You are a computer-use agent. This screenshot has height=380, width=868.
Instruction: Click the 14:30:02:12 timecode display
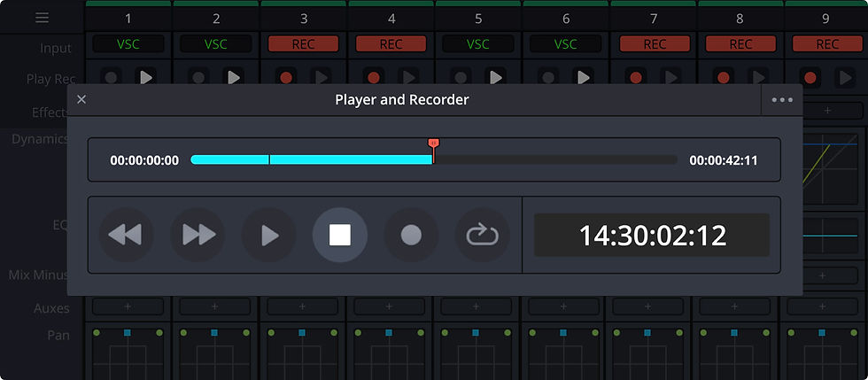click(652, 236)
